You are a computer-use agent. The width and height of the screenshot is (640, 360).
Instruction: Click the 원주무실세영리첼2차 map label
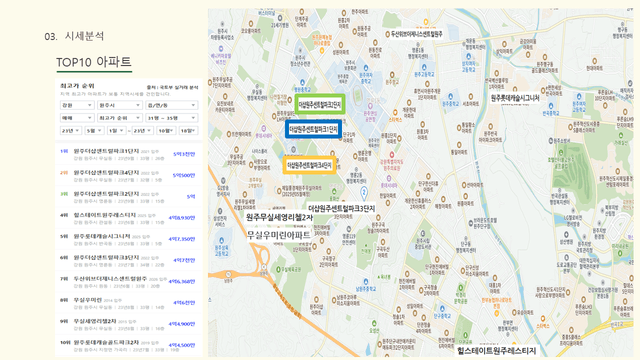click(279, 218)
